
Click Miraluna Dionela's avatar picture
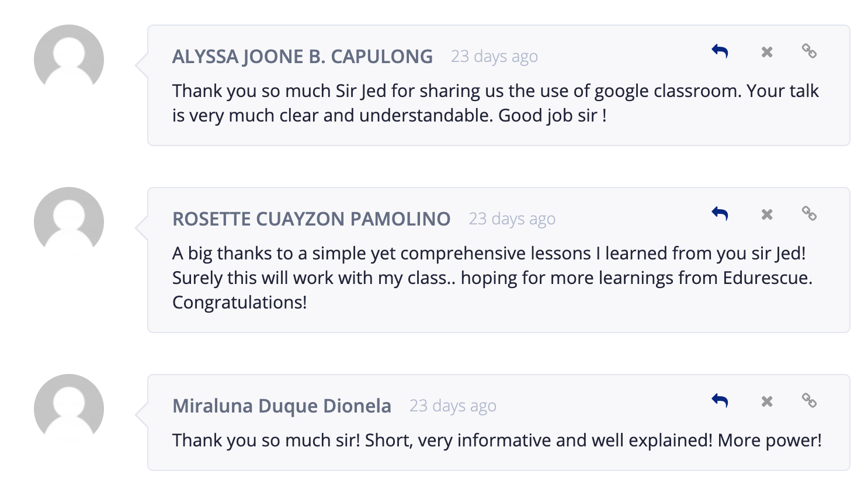(69, 409)
